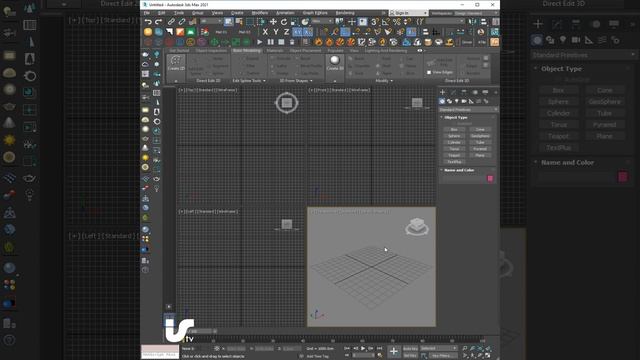640x360 pixels.
Task: Toggle the View Edges checkbox
Action: coord(429,72)
